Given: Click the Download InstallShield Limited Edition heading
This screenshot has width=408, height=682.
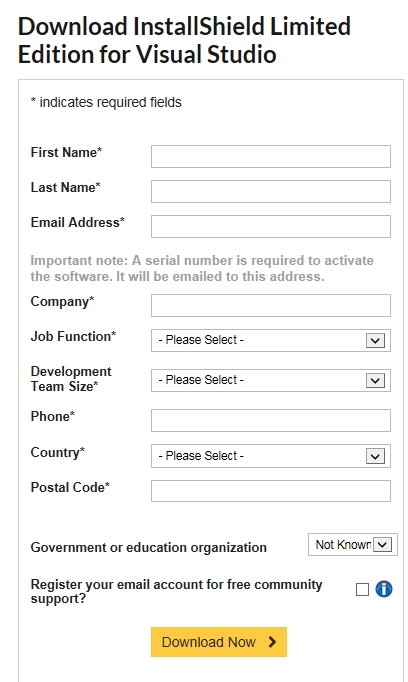Looking at the screenshot, I should (x=184, y=40).
